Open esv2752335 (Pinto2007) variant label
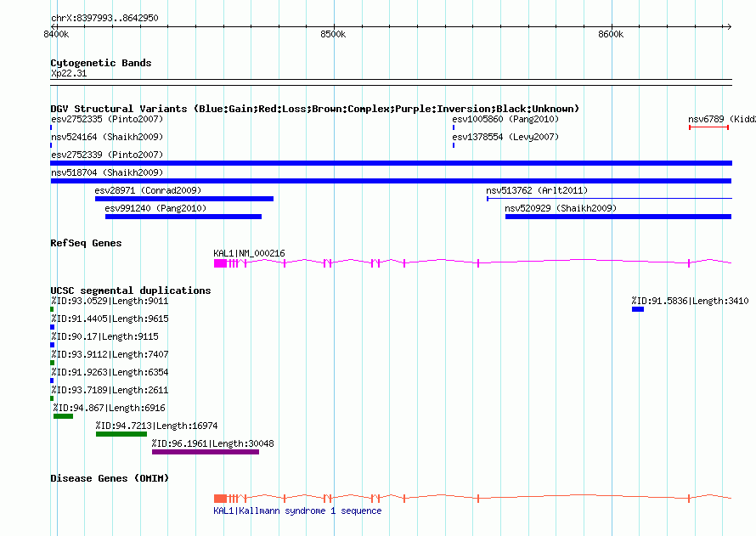 [x=107, y=119]
